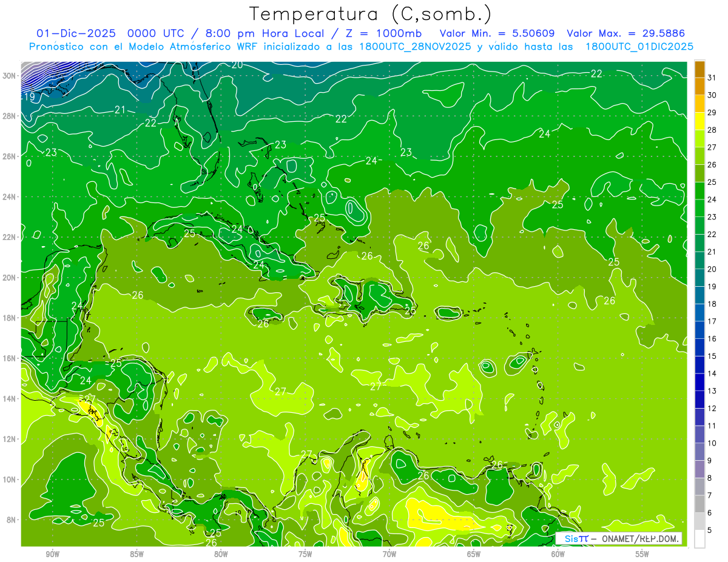The image size is (728, 562).
Task: Select valid-until time "1800UTC_01DIC2025"
Action: pos(639,47)
